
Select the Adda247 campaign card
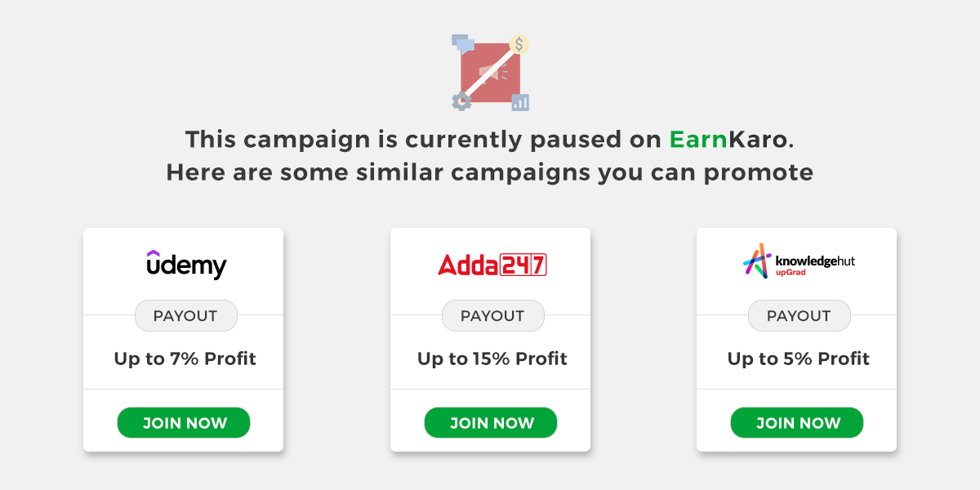490,339
